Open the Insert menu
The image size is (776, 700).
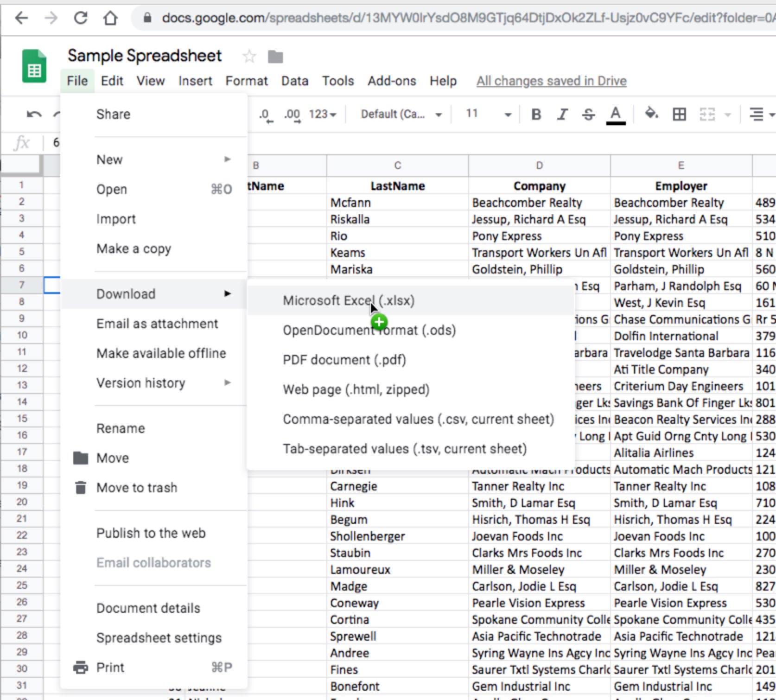(195, 81)
